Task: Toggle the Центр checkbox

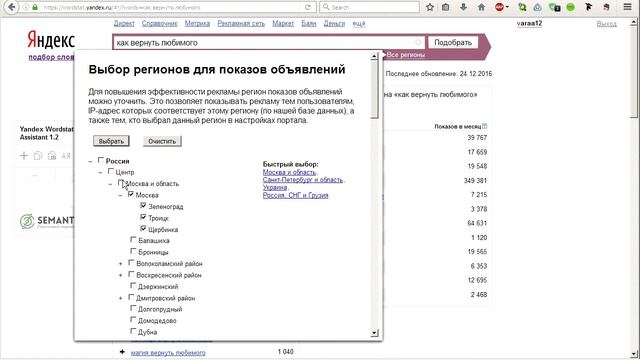Action: point(111,171)
